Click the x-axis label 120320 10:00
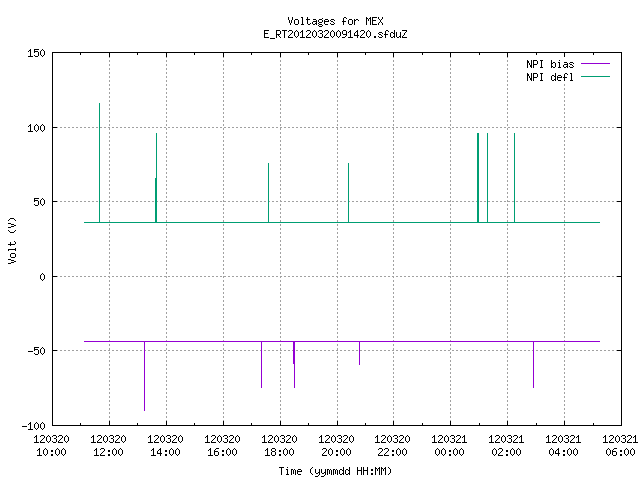The width and height of the screenshot is (640, 480). 51,446
